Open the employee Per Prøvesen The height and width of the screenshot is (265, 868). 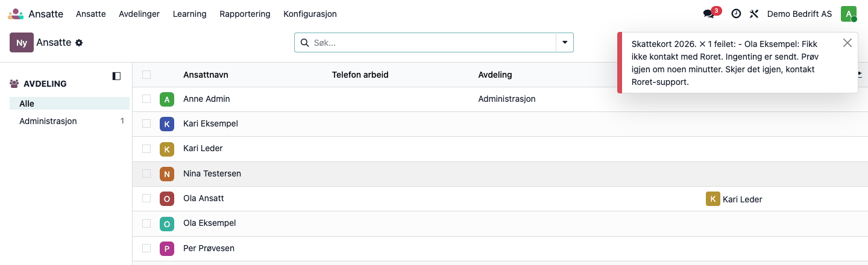click(x=209, y=248)
